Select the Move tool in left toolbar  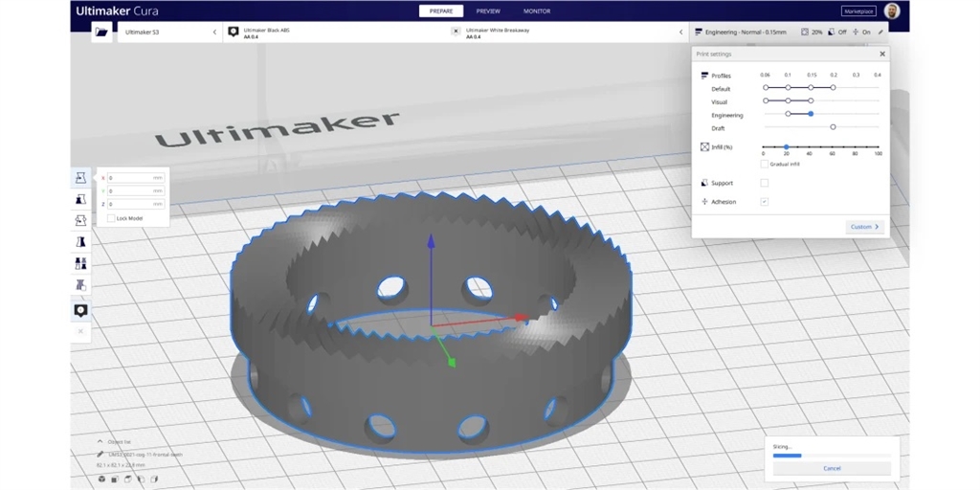coord(80,178)
